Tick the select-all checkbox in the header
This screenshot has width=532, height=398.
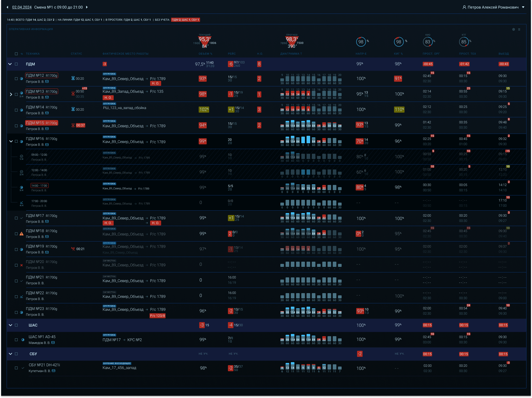16,54
